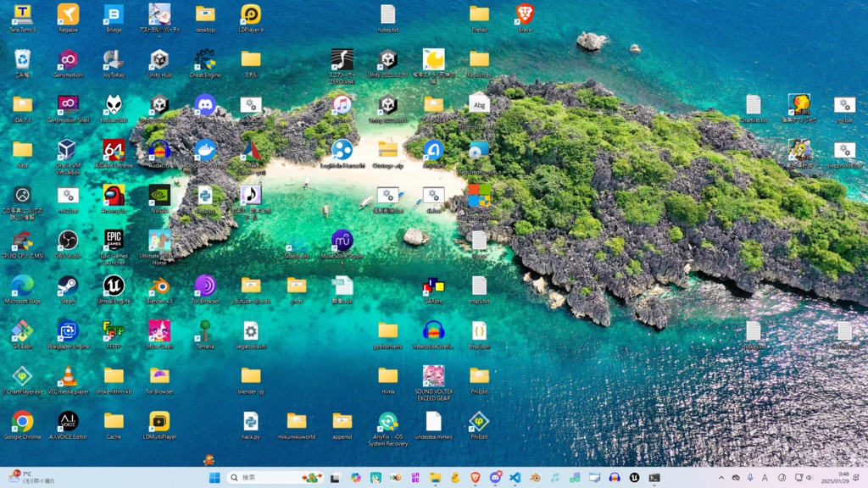
Task: Click the Brave shortcut on the desktop
Action: (525, 19)
